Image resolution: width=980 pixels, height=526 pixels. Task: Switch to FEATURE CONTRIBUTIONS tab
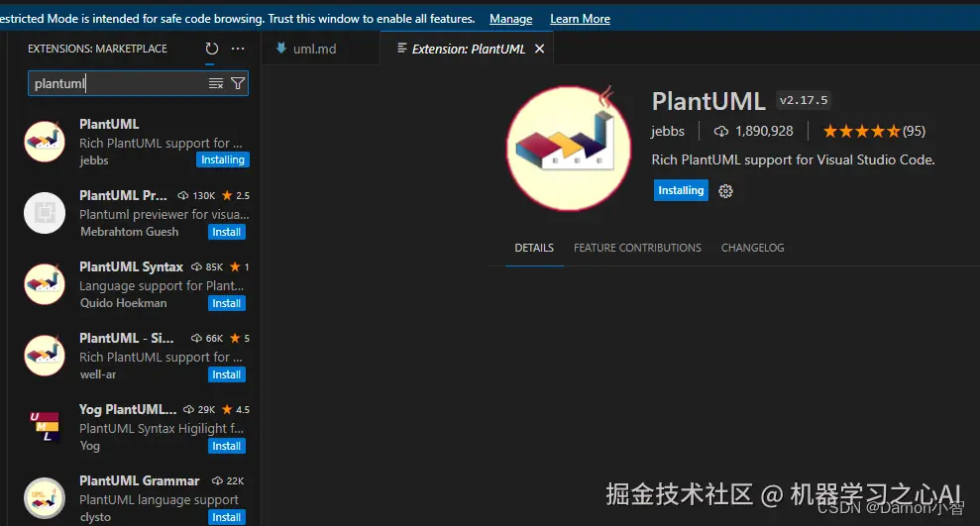[637, 248]
